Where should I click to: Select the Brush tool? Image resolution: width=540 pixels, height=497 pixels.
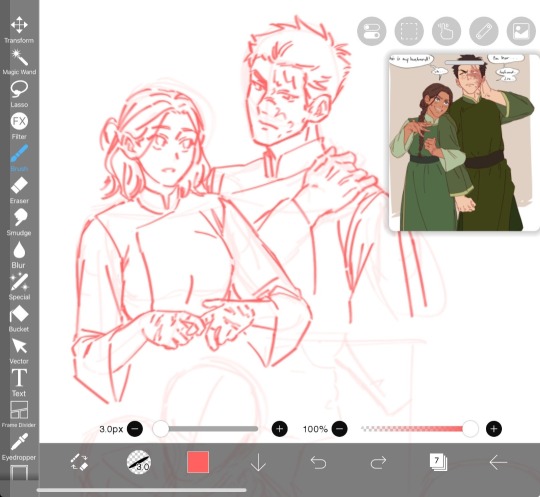click(x=19, y=158)
